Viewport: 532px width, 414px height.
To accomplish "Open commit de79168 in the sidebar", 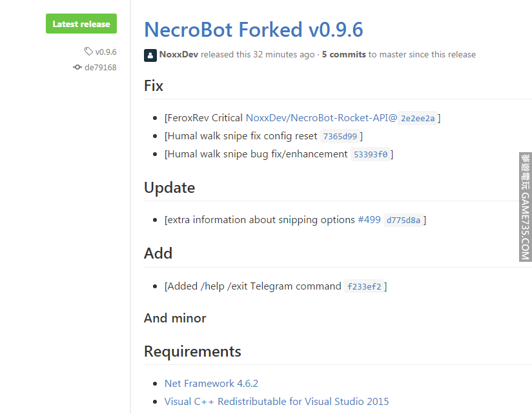I will point(101,67).
